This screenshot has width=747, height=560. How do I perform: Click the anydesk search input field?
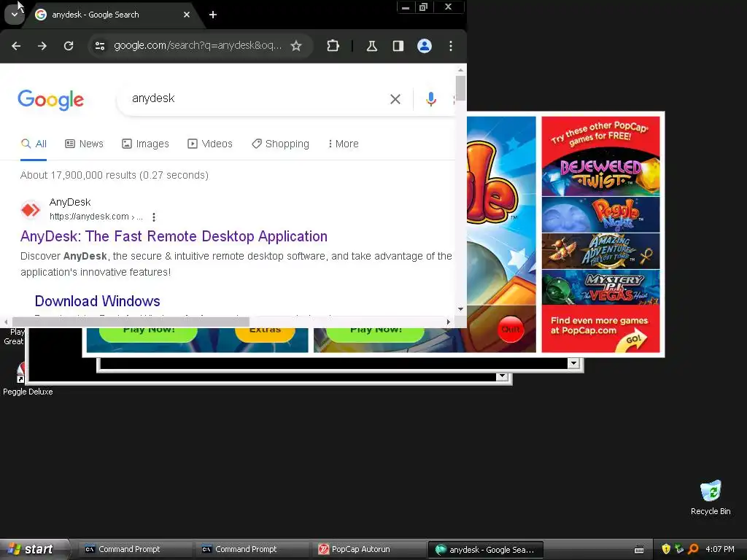coord(258,98)
